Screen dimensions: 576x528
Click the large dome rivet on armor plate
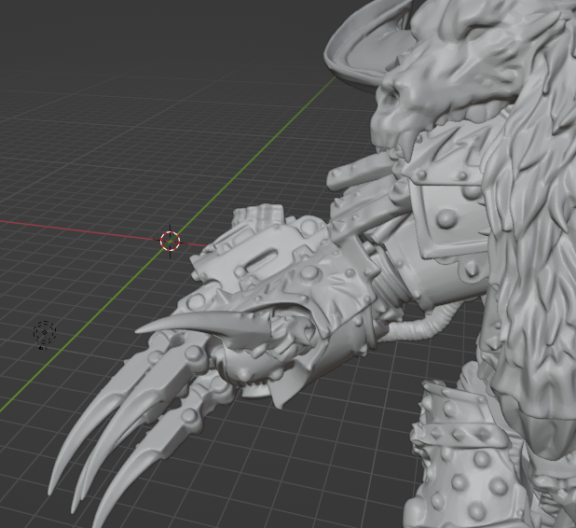coord(446,218)
